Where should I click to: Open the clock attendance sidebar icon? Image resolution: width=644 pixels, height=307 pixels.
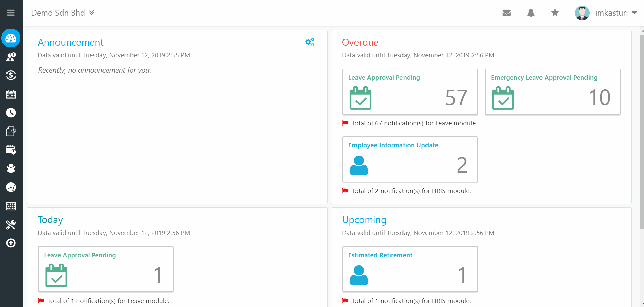pyautogui.click(x=11, y=113)
